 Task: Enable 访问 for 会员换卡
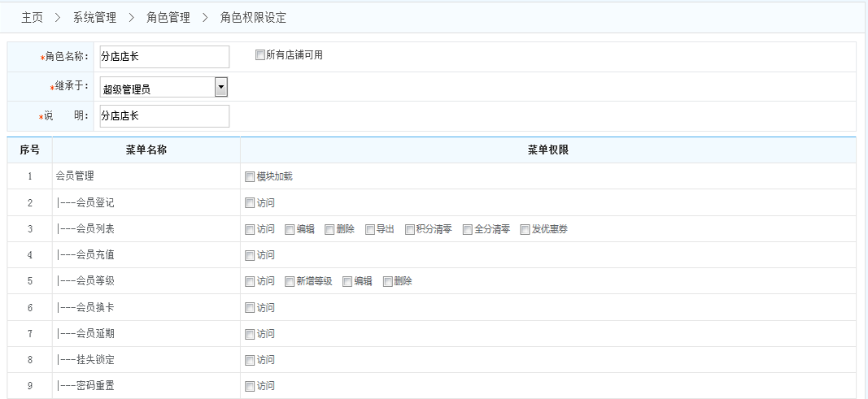[250, 307]
